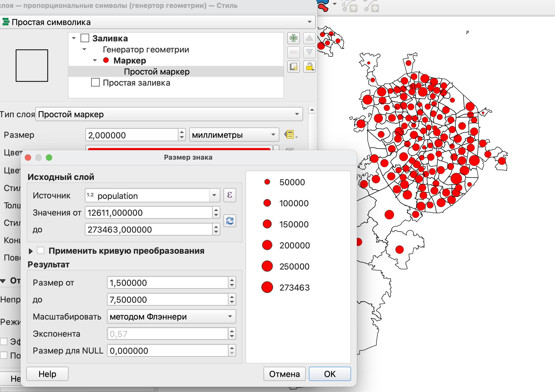
Task: Click the remove symbol layer minus icon
Action: coord(293,52)
